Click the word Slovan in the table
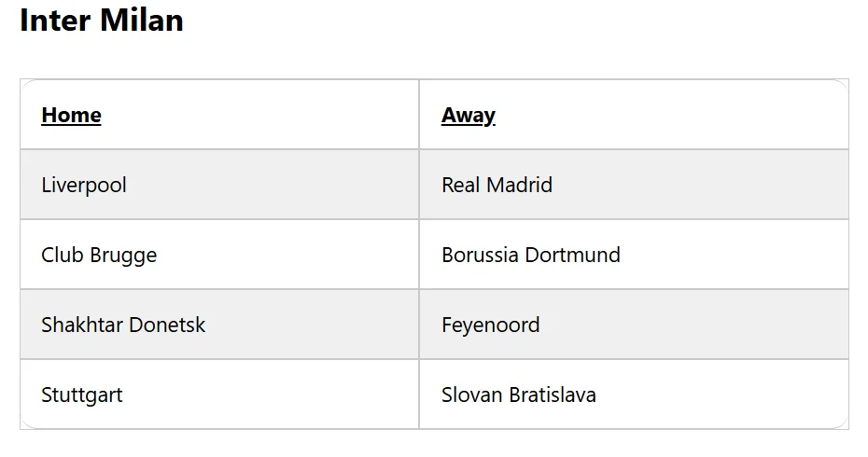868x457 pixels. 472,395
